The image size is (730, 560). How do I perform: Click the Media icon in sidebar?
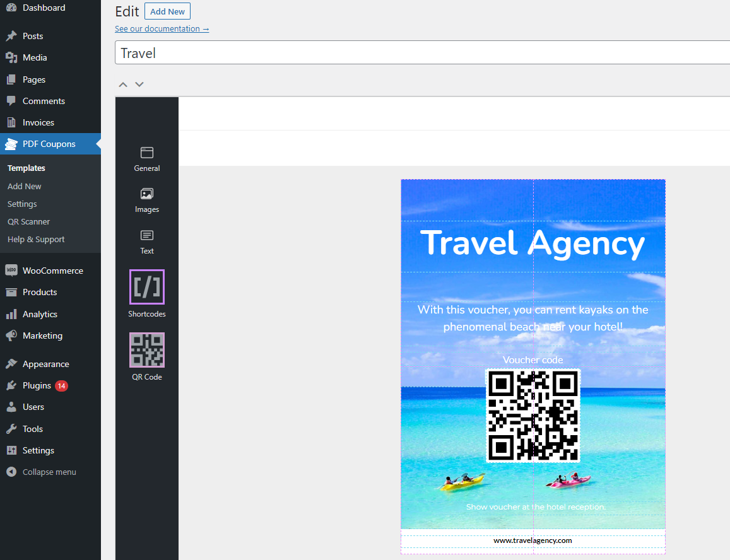pos(11,57)
